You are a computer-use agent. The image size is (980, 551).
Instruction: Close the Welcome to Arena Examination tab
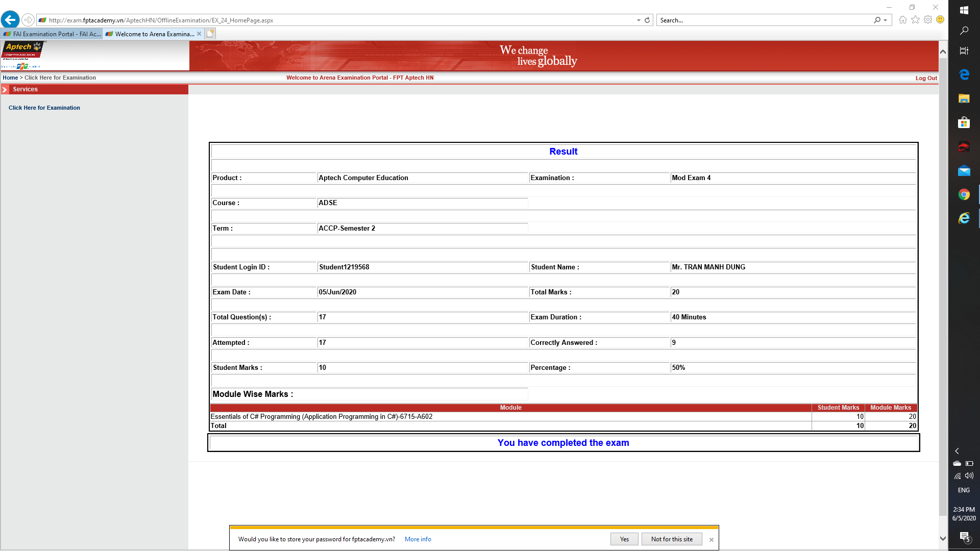pyautogui.click(x=199, y=34)
